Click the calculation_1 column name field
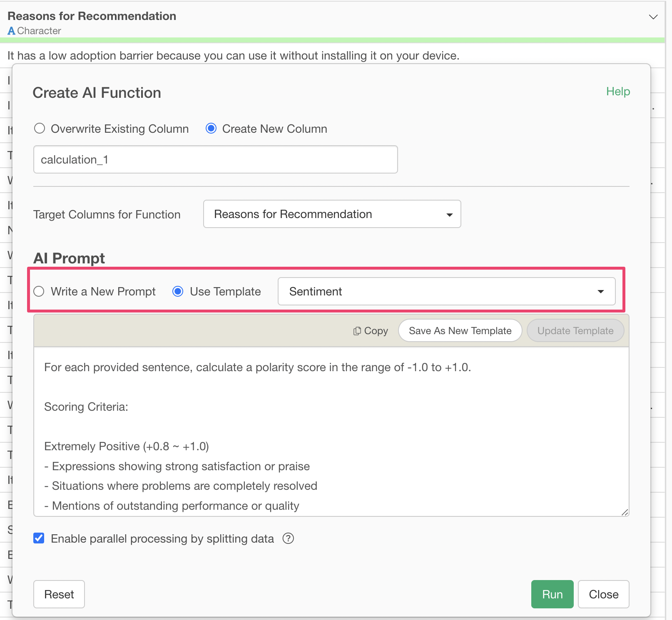The width and height of the screenshot is (672, 620). tap(215, 159)
